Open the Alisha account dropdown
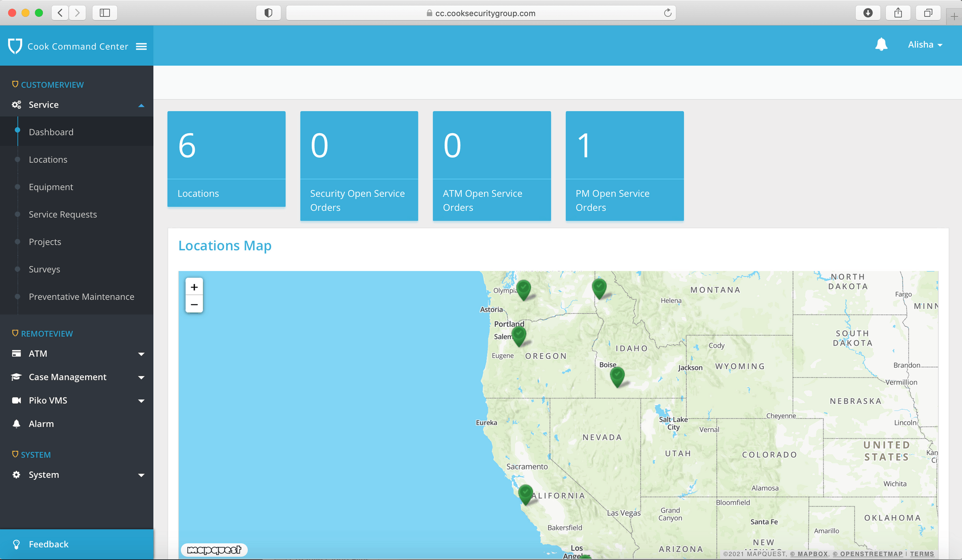 pyautogui.click(x=924, y=44)
